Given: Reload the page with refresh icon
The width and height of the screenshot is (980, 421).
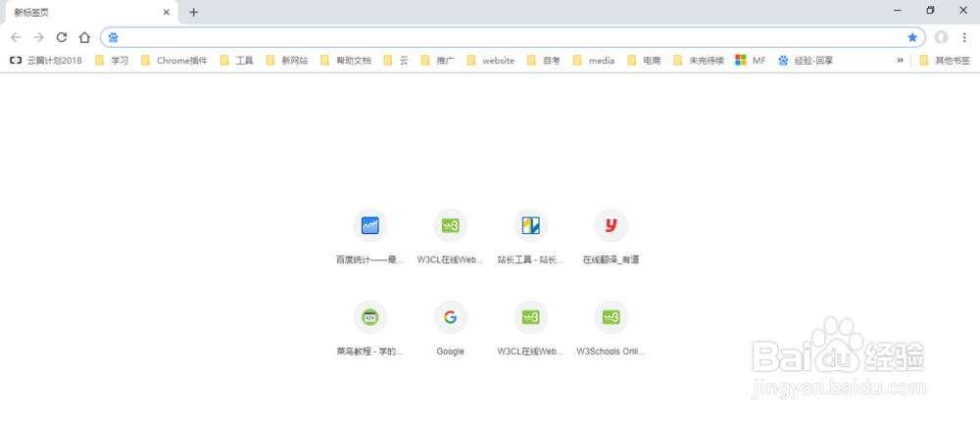Looking at the screenshot, I should click(61, 37).
